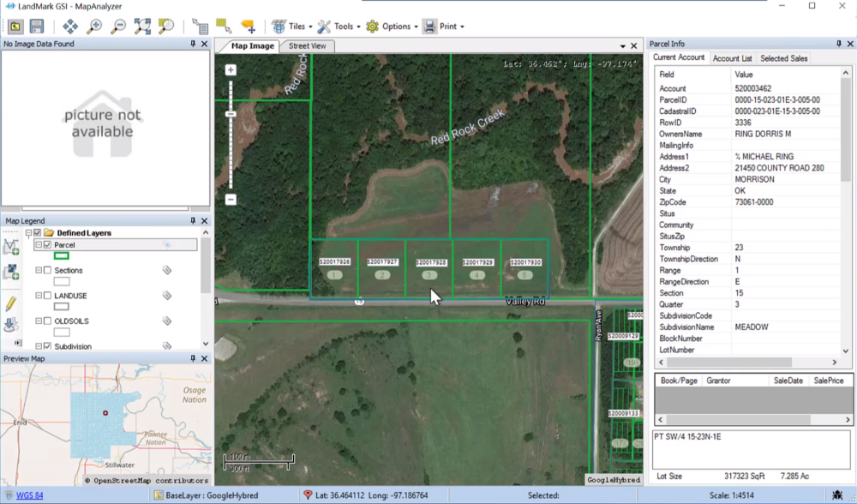Image resolution: width=857 pixels, height=504 pixels.
Task: Uncheck the Parcel layer checkbox
Action: coord(47,245)
